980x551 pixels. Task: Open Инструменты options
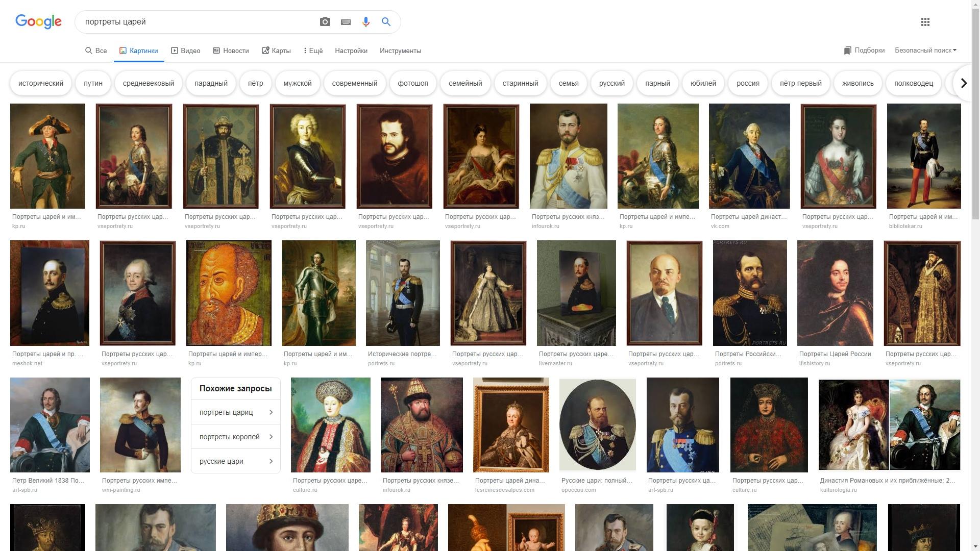(400, 51)
